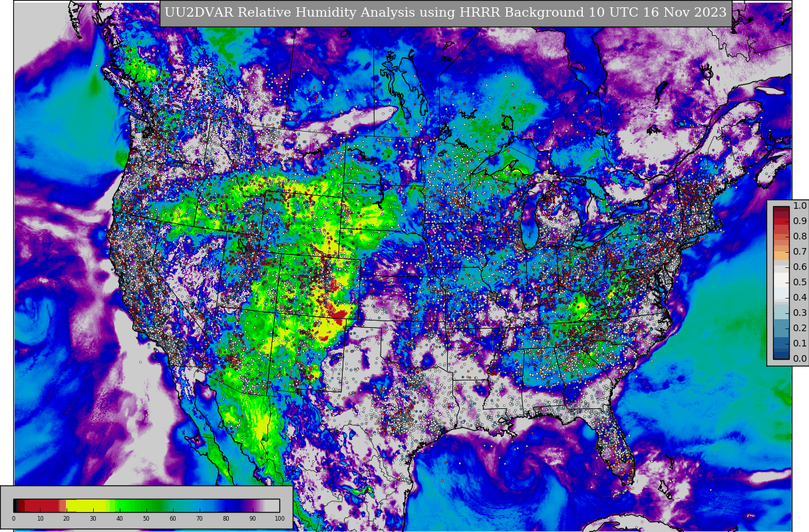Image resolution: width=809 pixels, height=532 pixels.
Task: Click the '1.0' label on the right colorbar
Action: pos(800,206)
